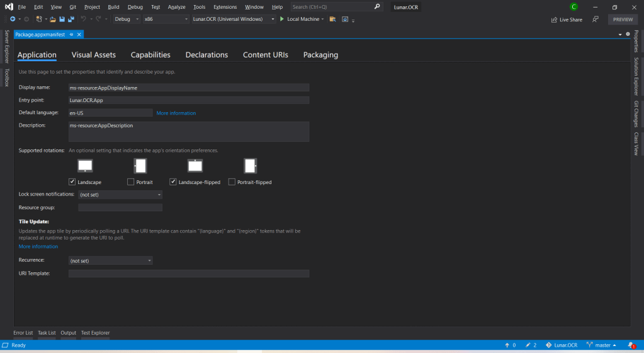Viewport: 644px width, 353px height.
Task: Open the notifications bell in status bar
Action: pyautogui.click(x=631, y=345)
